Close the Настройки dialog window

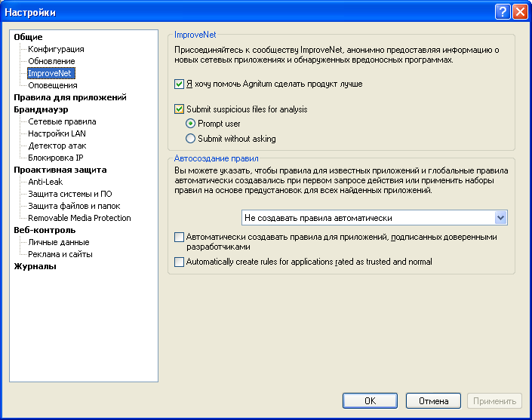[520, 12]
